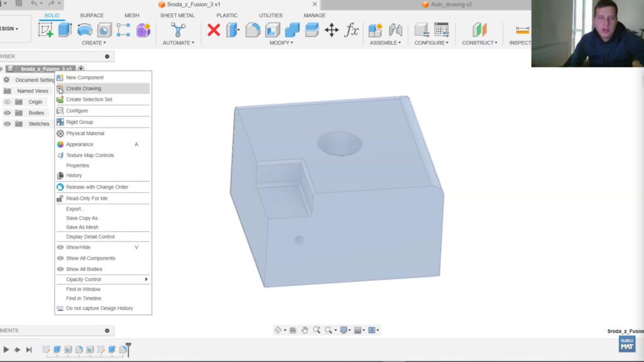Click Do not capture Design History
Image resolution: width=644 pixels, height=362 pixels.
coord(101,309)
